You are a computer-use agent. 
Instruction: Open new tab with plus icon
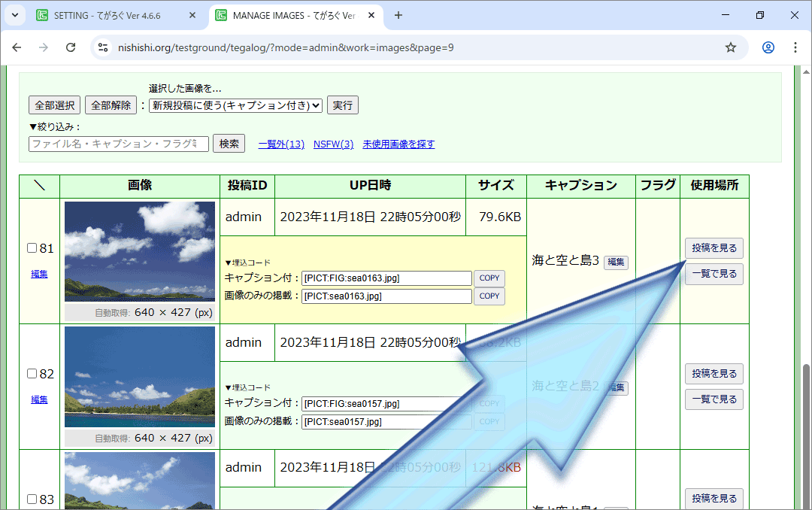click(398, 15)
